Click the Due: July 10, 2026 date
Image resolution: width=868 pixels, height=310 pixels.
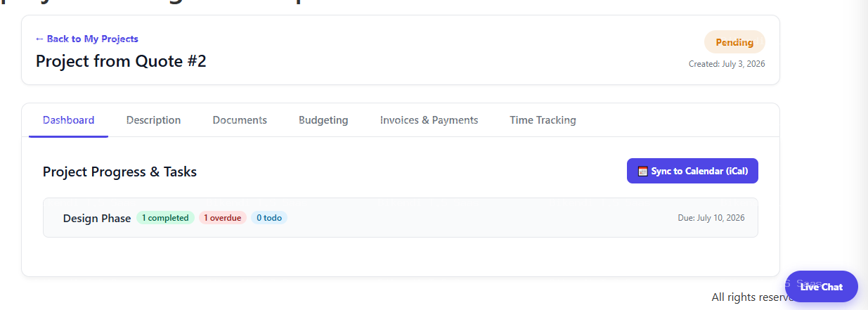(x=711, y=218)
